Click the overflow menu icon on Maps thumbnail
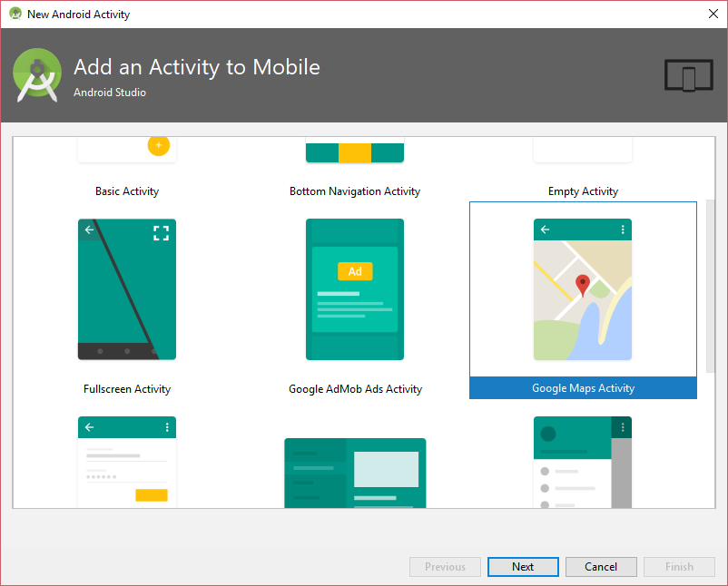728x586 pixels. point(622,229)
